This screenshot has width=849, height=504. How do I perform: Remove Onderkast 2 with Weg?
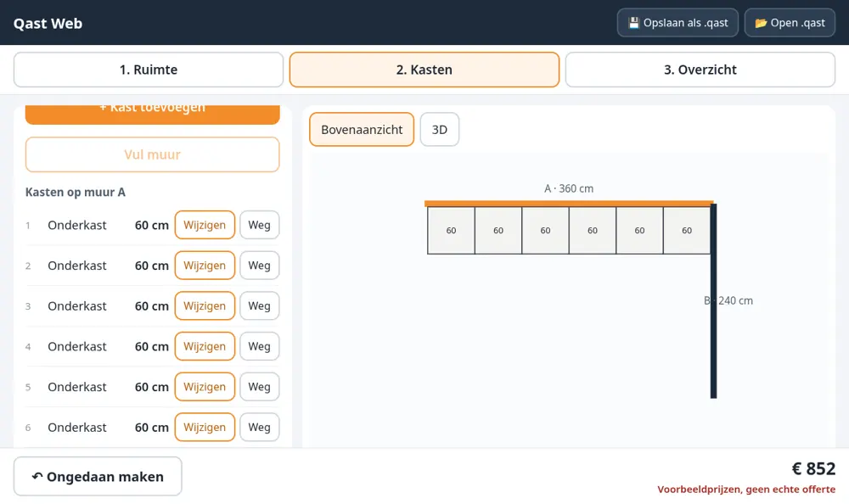(259, 266)
